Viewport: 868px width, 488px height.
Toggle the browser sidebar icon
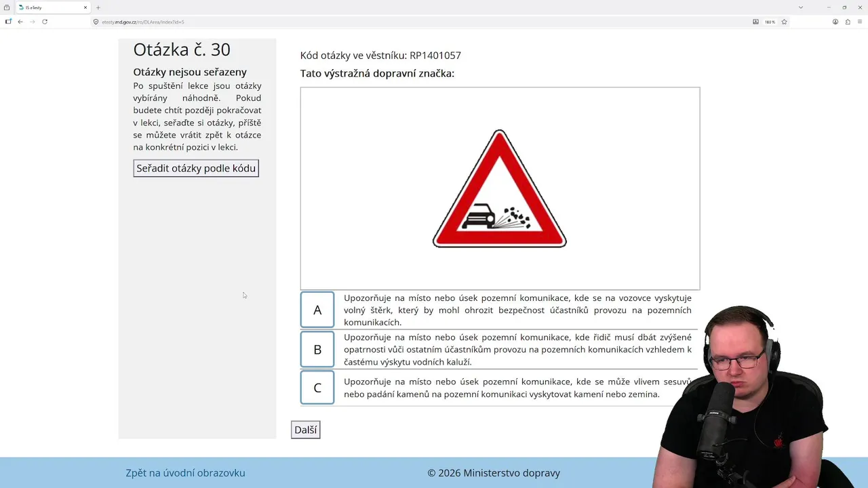(8, 22)
